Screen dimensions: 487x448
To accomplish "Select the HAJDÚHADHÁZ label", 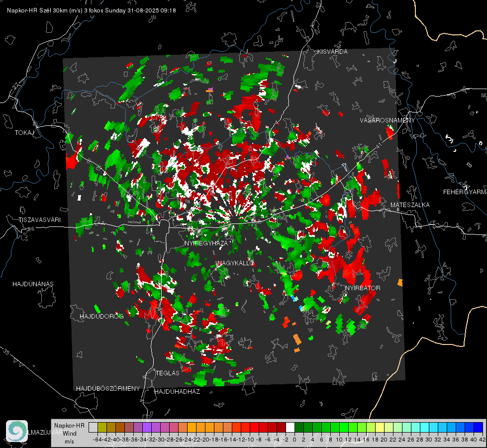I will point(177,392).
